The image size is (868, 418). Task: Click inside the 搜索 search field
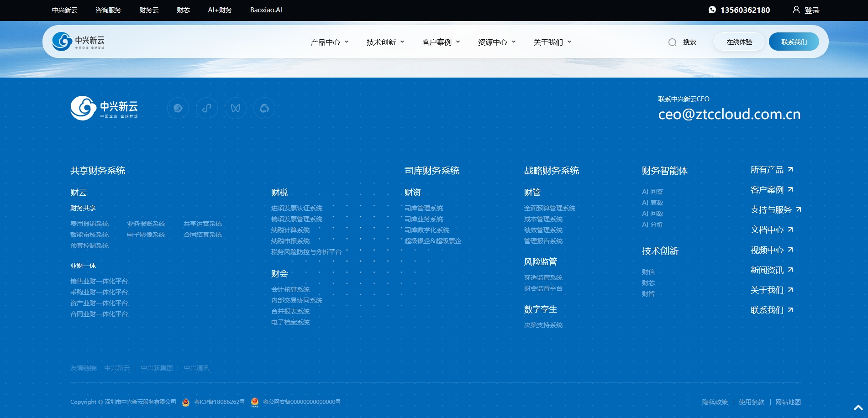689,42
